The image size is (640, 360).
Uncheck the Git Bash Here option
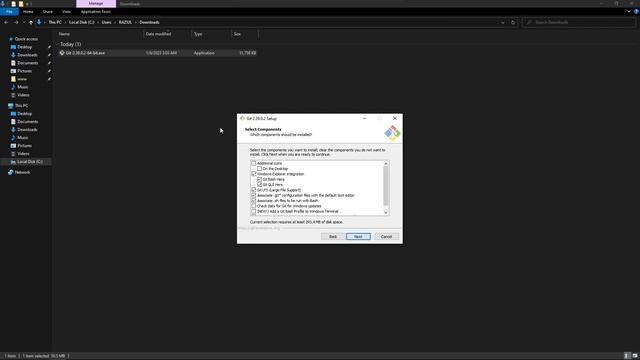[x=259, y=179]
